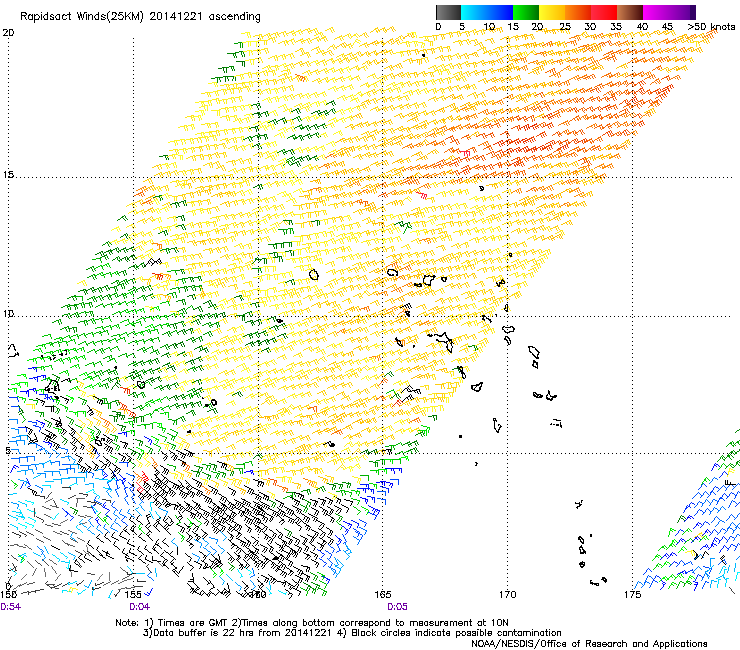The height and width of the screenshot is (650, 740).
Task: Click the '165' longitude axis label
Action: [383, 594]
